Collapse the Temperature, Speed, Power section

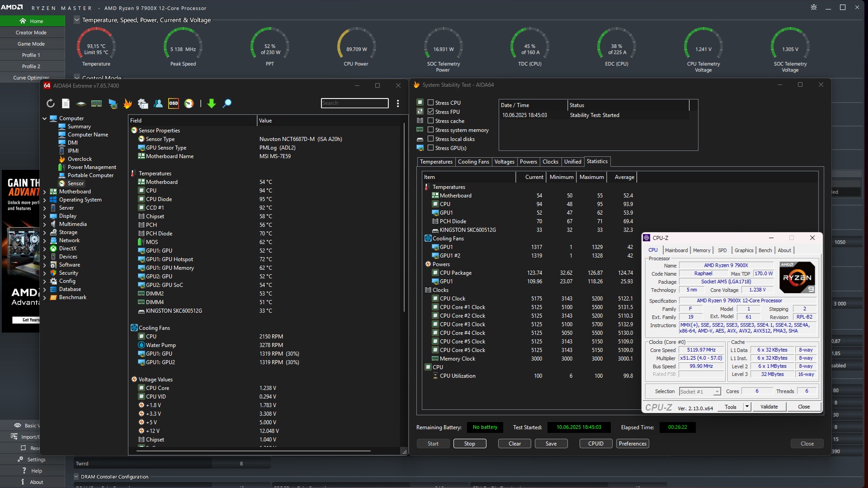click(x=76, y=20)
